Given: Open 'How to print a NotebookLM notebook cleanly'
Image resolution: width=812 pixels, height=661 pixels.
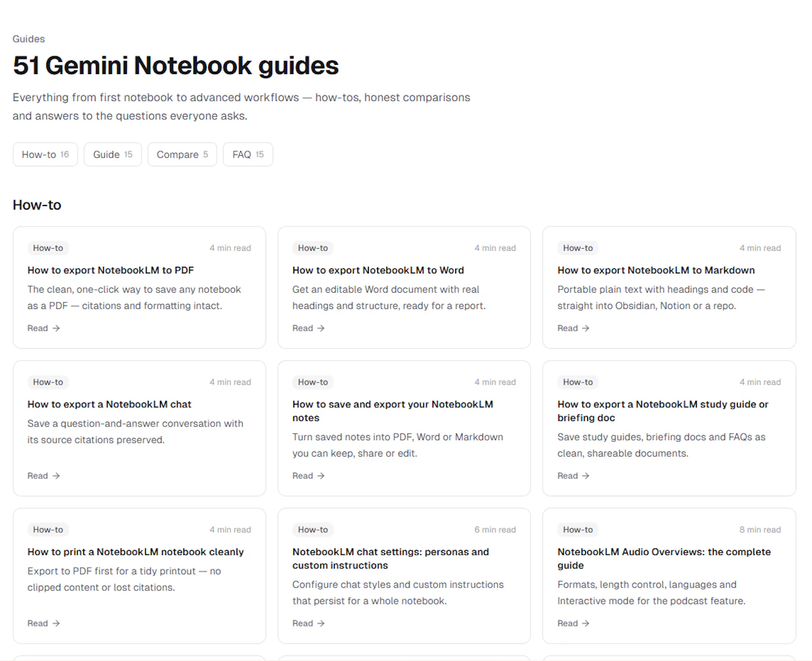Looking at the screenshot, I should [x=136, y=552].
